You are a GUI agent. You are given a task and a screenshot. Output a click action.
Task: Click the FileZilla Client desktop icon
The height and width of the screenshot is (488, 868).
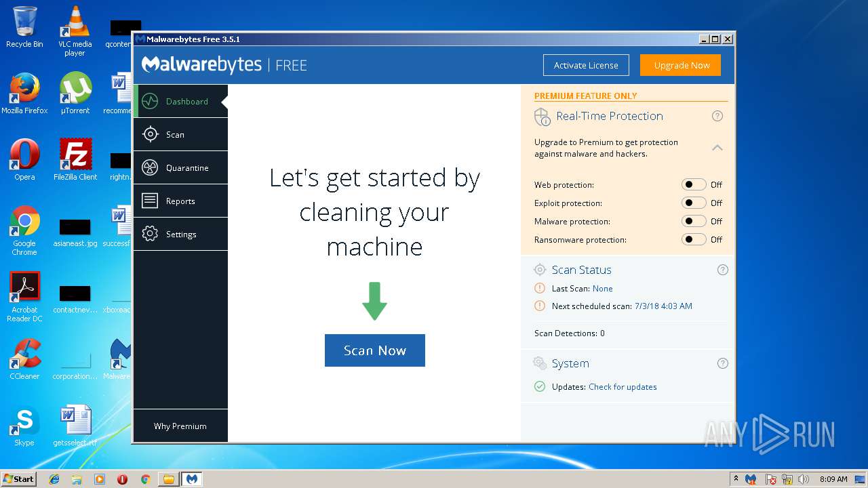click(x=75, y=160)
